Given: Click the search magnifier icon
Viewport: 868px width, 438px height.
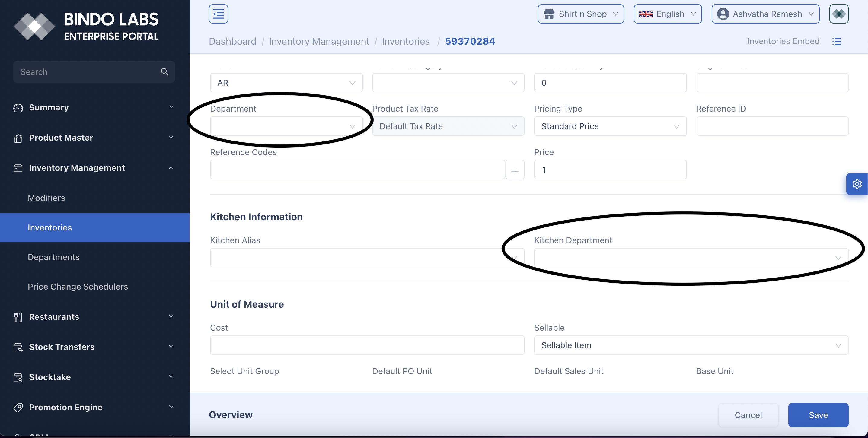Looking at the screenshot, I should [x=164, y=72].
